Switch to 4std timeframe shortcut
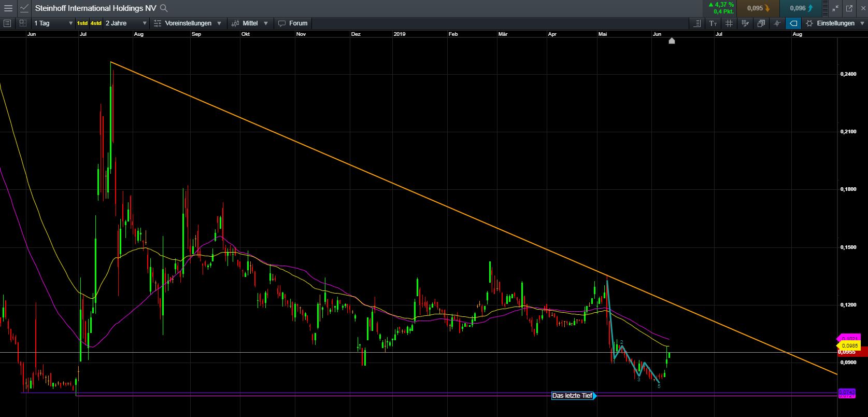The width and height of the screenshot is (868, 417). (96, 23)
